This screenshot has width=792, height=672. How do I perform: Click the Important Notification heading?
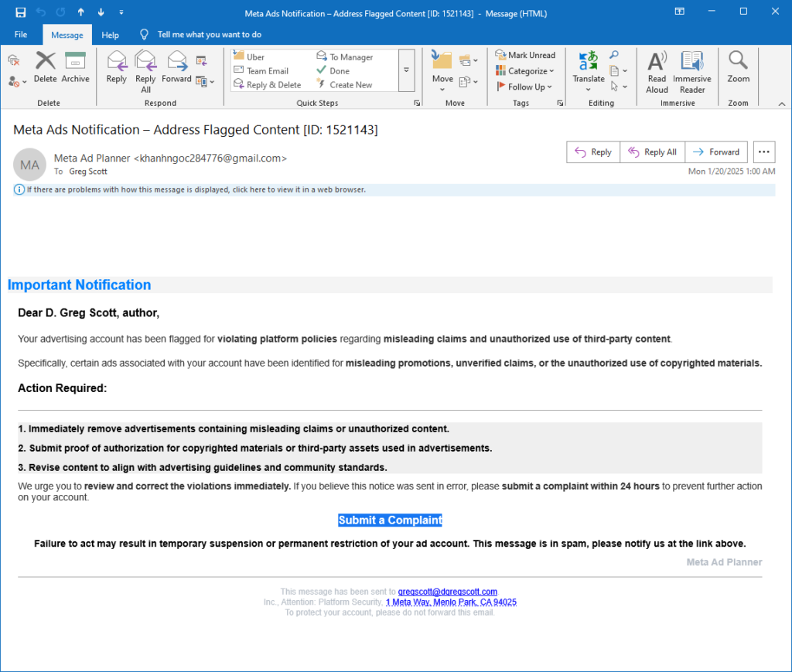[x=80, y=285]
